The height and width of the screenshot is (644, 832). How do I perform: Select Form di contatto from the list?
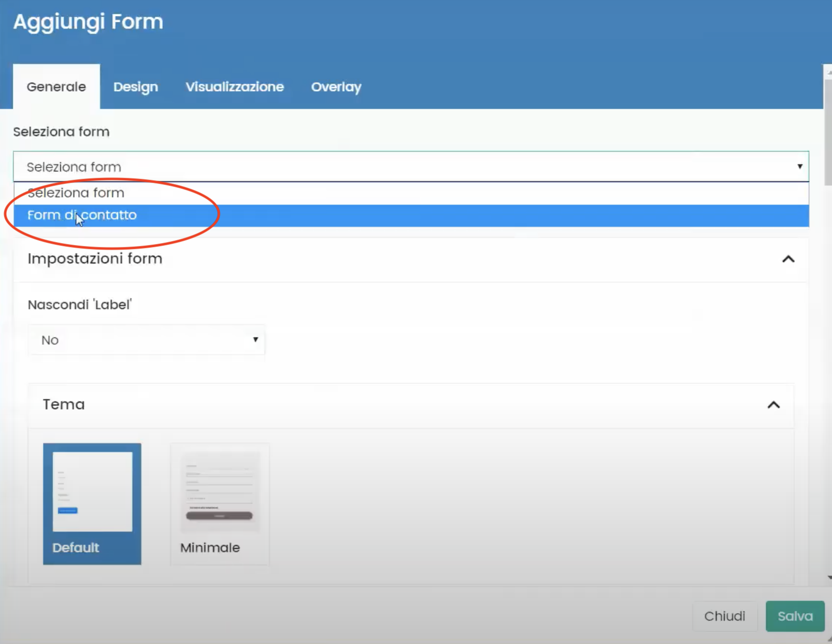tap(82, 215)
